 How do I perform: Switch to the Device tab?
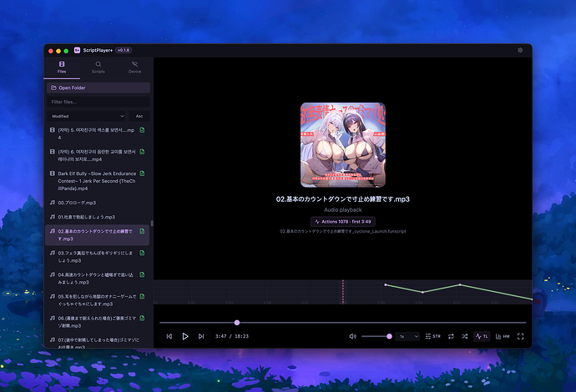[134, 68]
